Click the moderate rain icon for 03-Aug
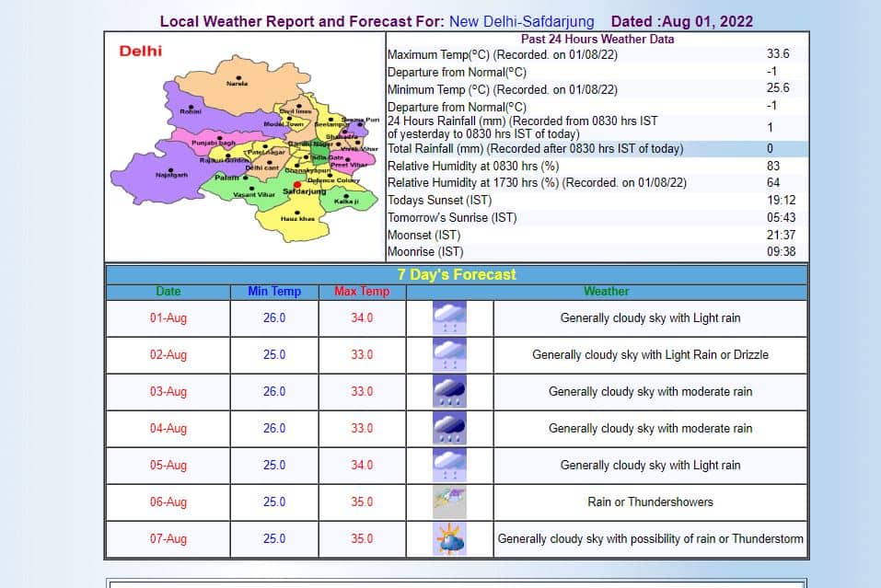 [x=448, y=391]
